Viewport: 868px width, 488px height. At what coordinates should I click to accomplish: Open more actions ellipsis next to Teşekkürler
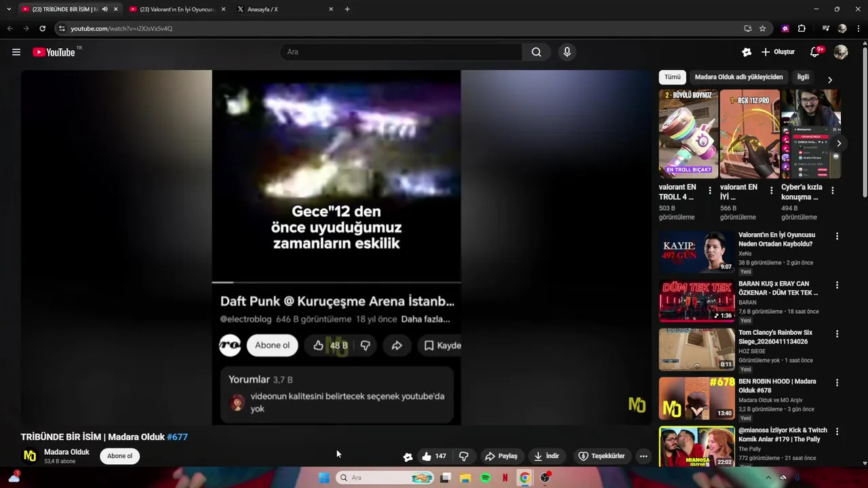click(x=644, y=456)
